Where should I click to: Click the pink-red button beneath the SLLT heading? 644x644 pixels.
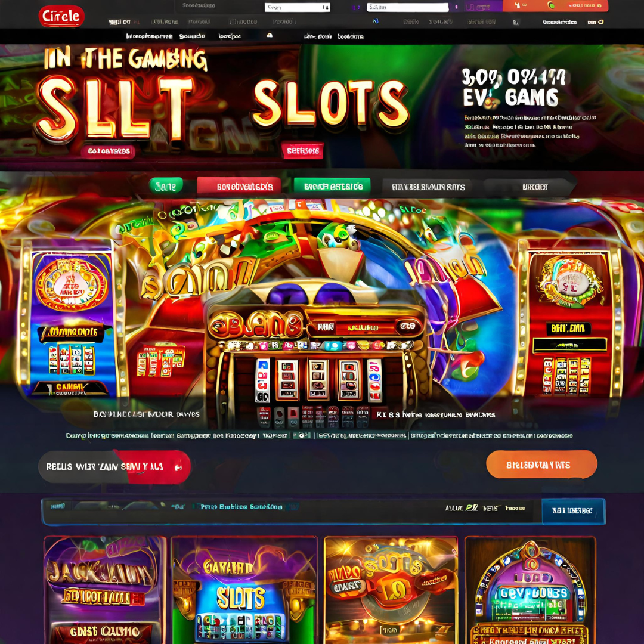tap(109, 151)
